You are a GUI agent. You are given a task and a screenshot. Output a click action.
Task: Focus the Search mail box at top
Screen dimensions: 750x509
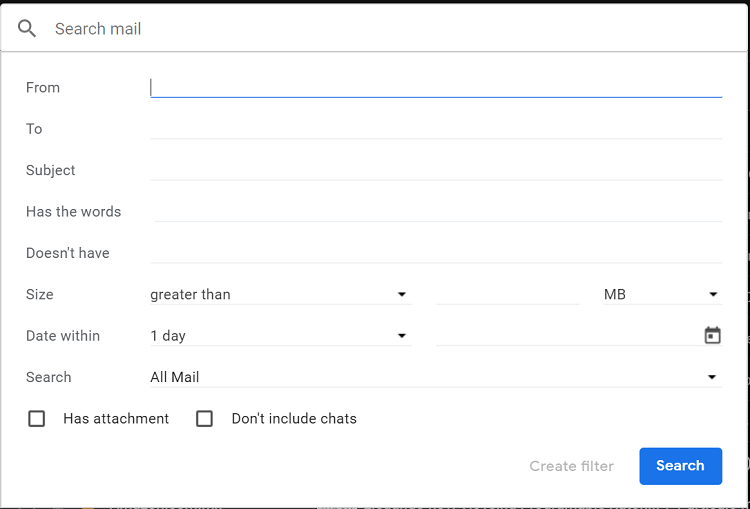[x=390, y=29]
